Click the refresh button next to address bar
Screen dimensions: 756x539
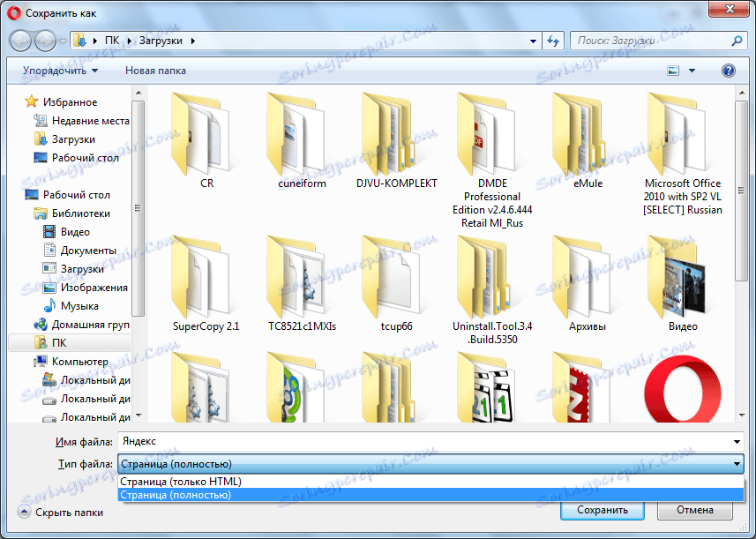[x=553, y=41]
